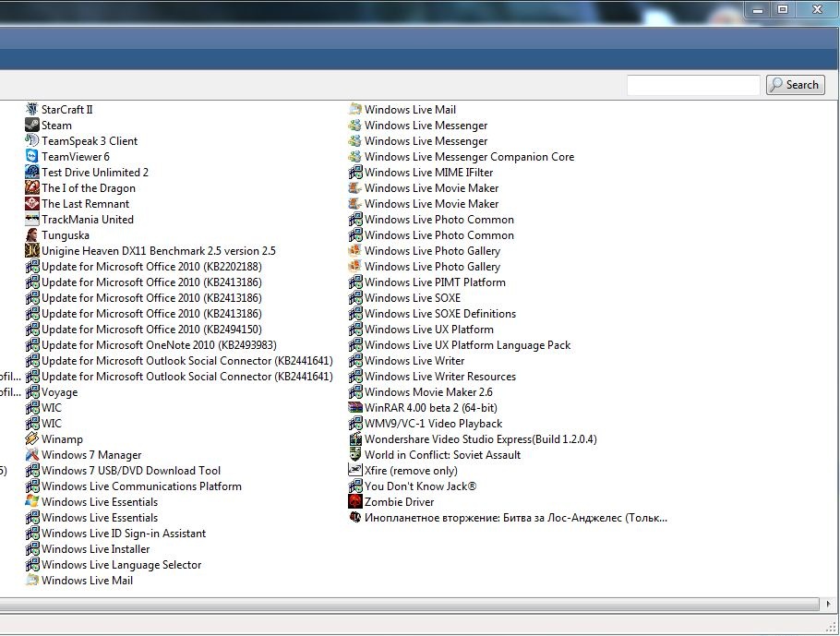
Task: Click the StarCraft II icon
Action: pos(32,109)
